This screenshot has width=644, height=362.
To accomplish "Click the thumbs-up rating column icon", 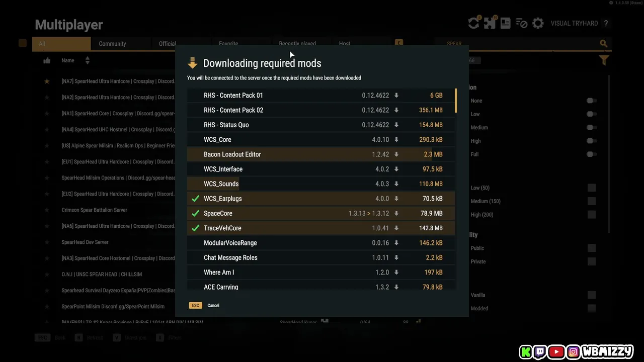I will [47, 60].
